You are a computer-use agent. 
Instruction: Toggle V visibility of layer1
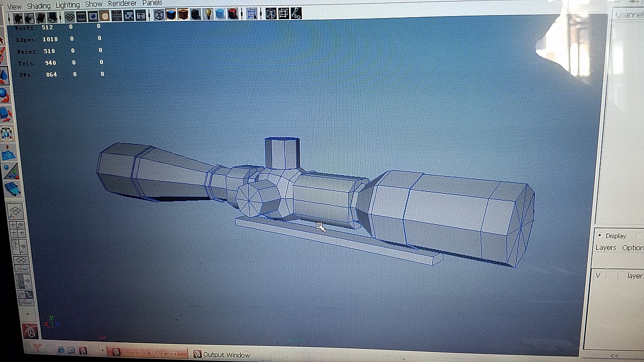point(598,276)
